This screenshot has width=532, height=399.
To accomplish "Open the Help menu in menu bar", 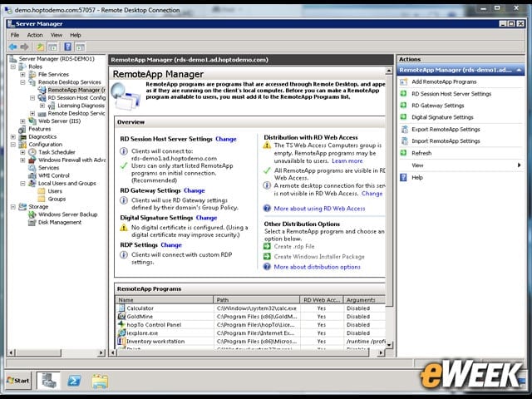I will [76, 35].
